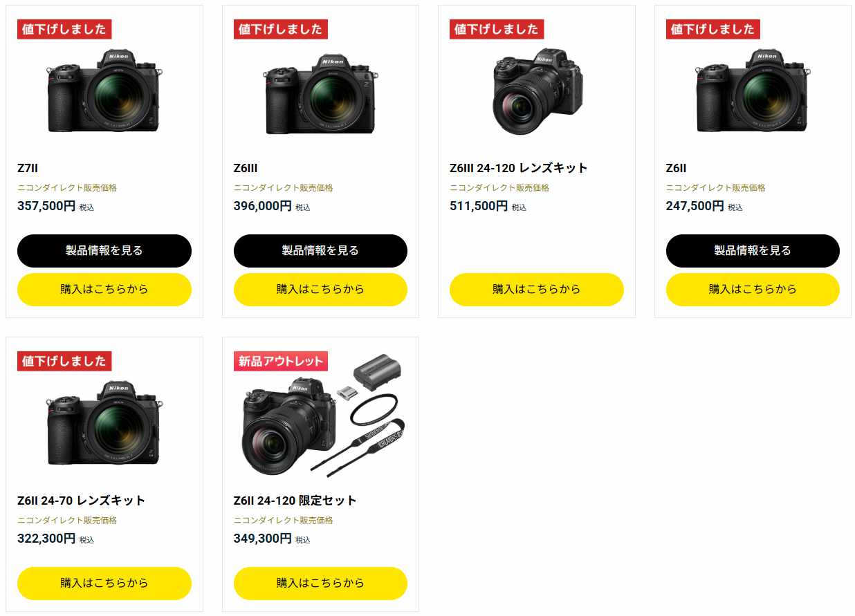
Task: View product information for Z6III
Action: coord(320,251)
